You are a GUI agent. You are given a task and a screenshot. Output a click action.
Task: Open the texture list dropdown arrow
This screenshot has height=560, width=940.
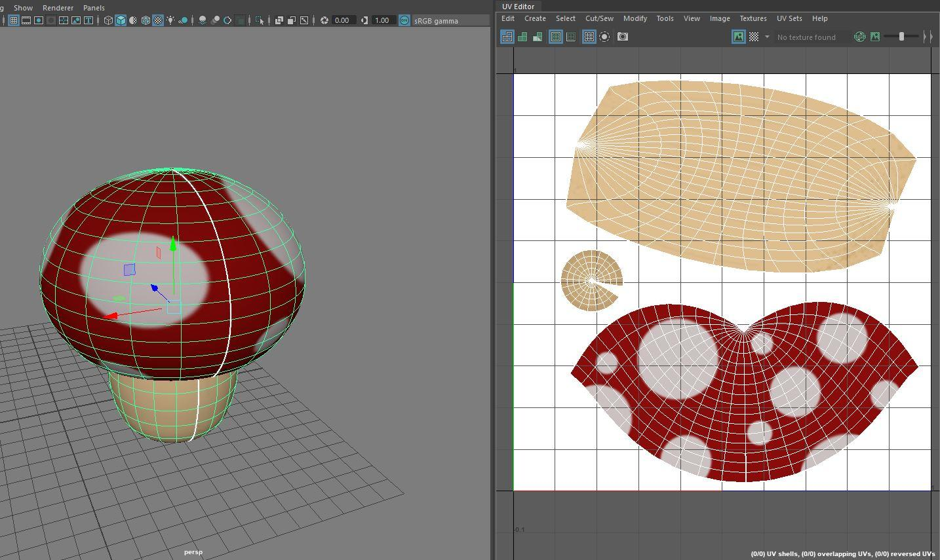point(767,37)
